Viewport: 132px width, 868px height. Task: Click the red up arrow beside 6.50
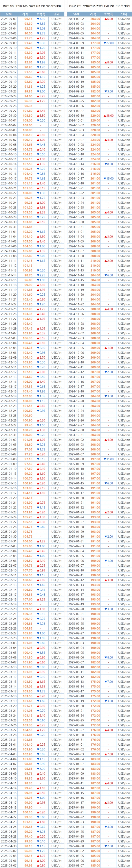38,116
